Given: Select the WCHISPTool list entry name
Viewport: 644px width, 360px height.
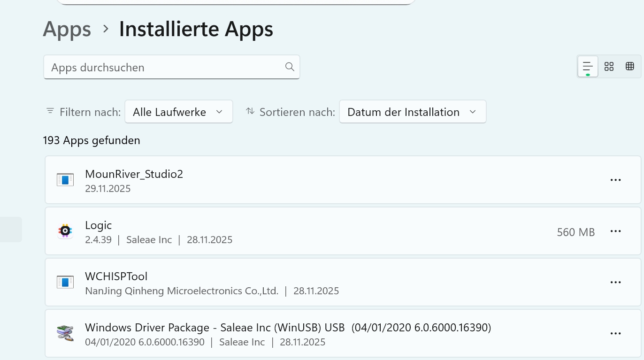Looking at the screenshot, I should pyautogui.click(x=116, y=276).
